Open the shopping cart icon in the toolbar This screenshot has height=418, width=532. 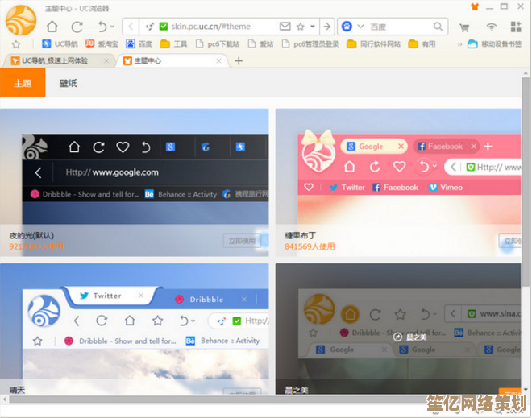(464, 27)
